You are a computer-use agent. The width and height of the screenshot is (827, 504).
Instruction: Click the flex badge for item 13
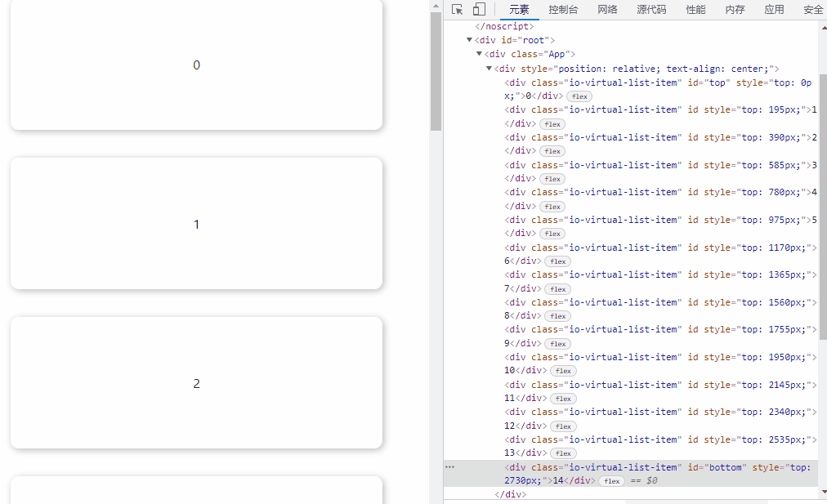point(563,453)
